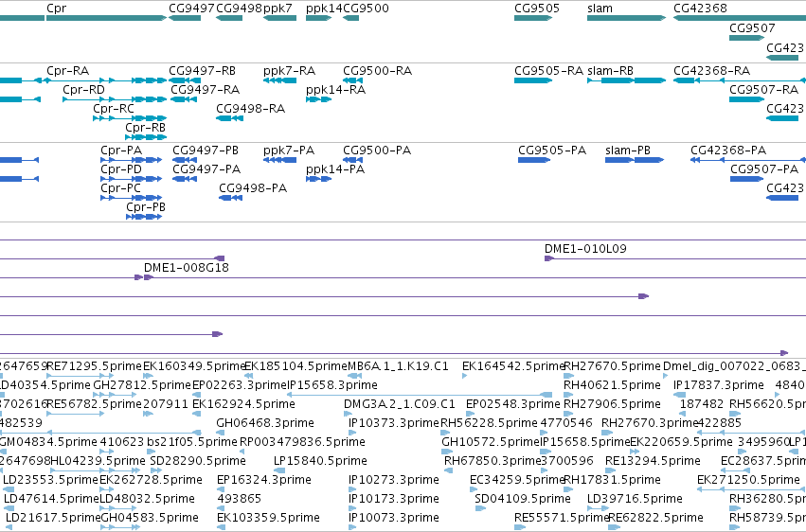
Task: Select transcript Cpr-RB
Action: pyautogui.click(x=146, y=137)
